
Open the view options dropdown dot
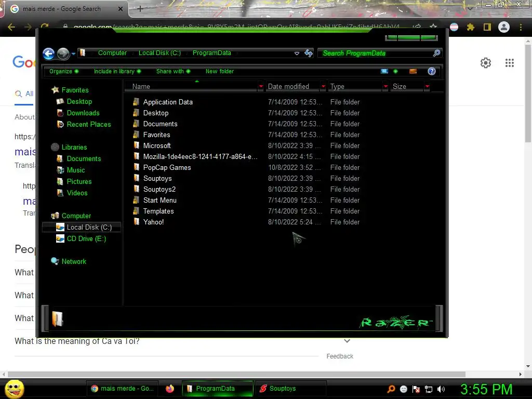[x=395, y=71]
